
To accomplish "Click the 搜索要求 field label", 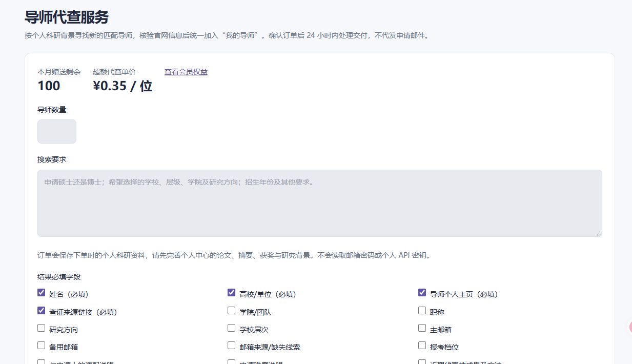I will [52, 159].
